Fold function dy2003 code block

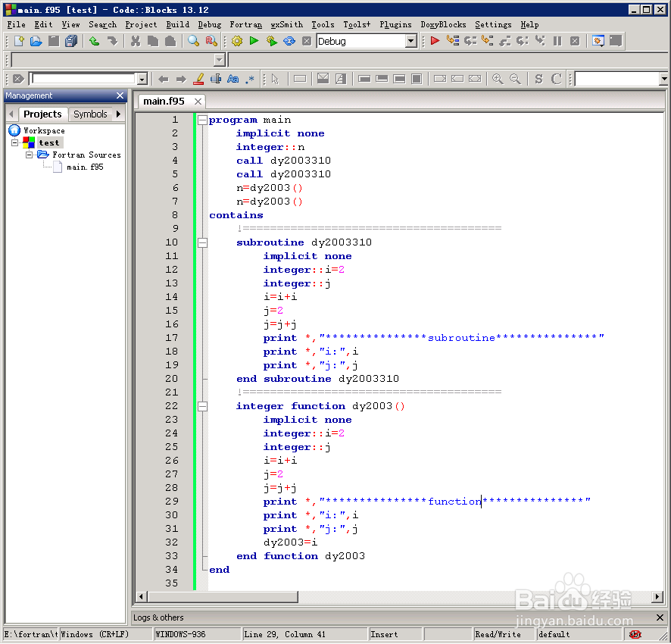click(x=202, y=406)
